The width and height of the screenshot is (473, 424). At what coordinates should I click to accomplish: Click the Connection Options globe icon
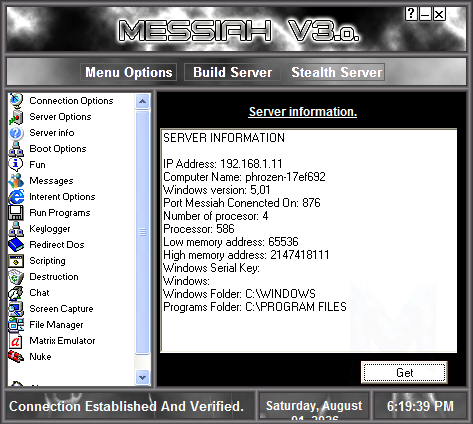click(x=16, y=100)
